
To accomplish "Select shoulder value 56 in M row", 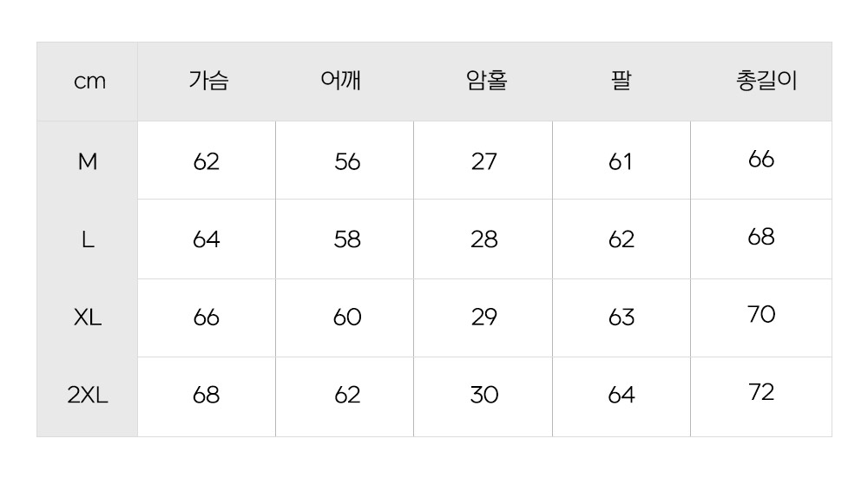I will pyautogui.click(x=347, y=161).
